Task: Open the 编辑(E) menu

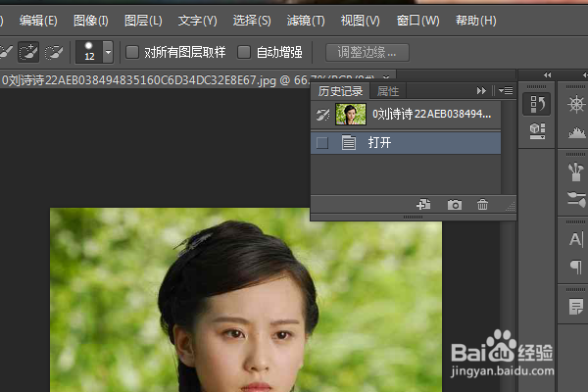Action: pos(38,21)
